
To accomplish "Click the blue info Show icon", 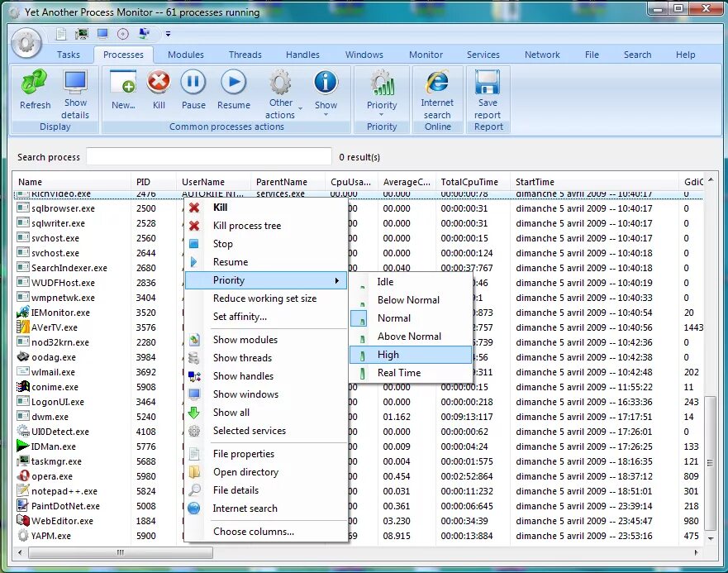I will pos(326,82).
